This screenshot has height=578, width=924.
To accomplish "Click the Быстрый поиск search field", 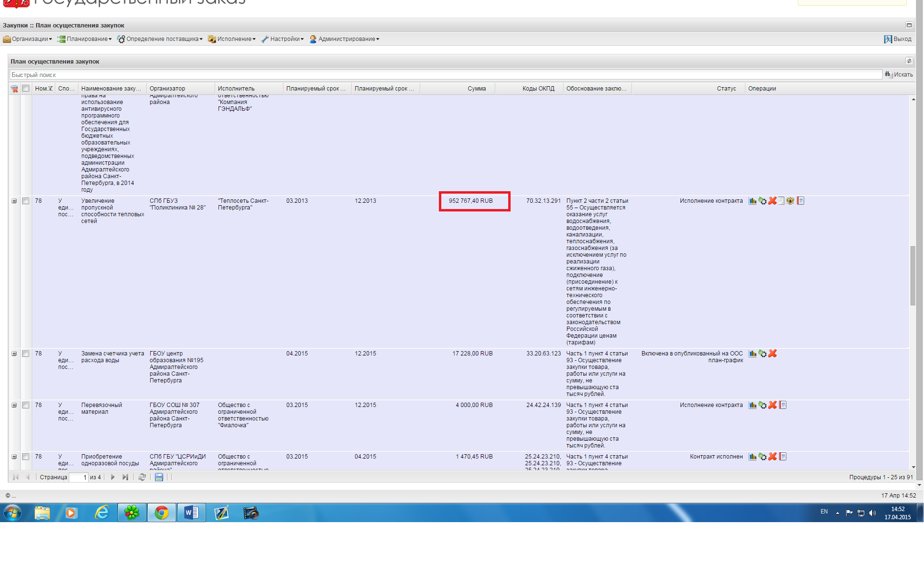I will pos(446,75).
